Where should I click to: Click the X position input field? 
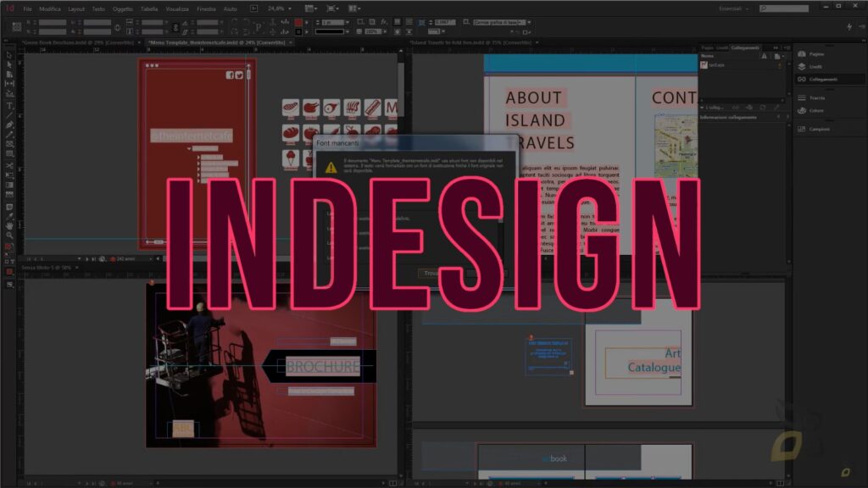(x=53, y=23)
